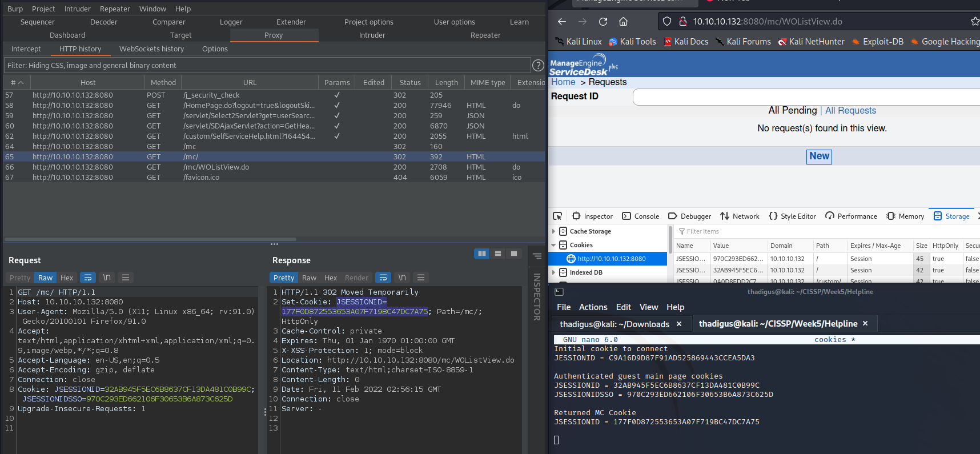Bookmark page with star icon

pos(975,22)
